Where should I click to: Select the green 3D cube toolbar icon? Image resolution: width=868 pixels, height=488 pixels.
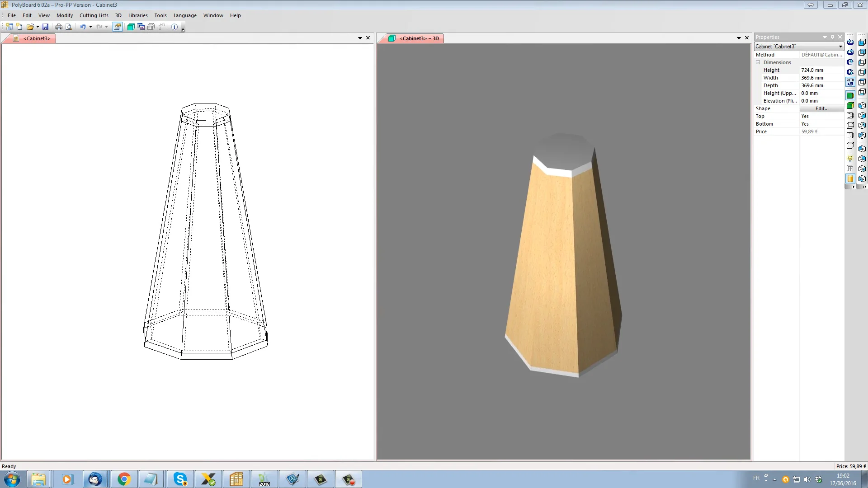[x=131, y=27]
